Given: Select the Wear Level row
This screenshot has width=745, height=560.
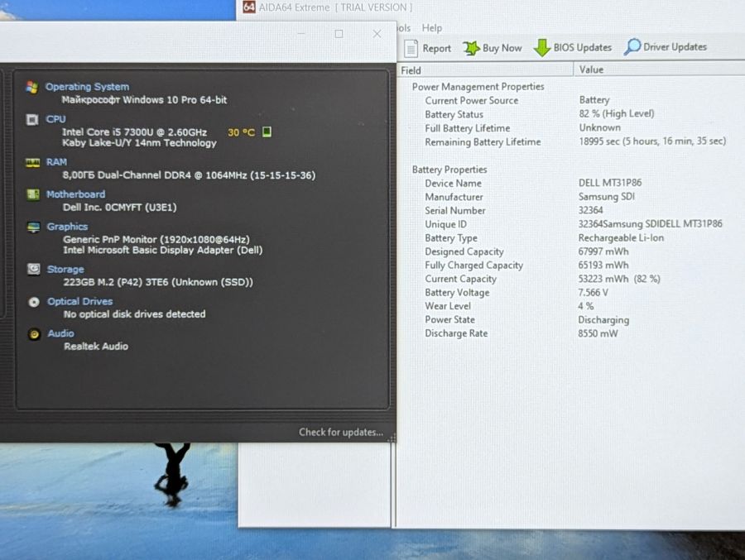Looking at the screenshot, I should 570,306.
